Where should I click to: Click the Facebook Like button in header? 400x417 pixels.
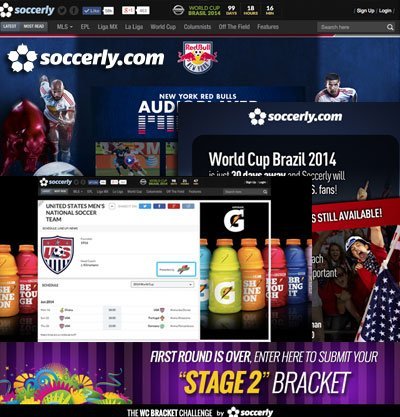(x=92, y=11)
